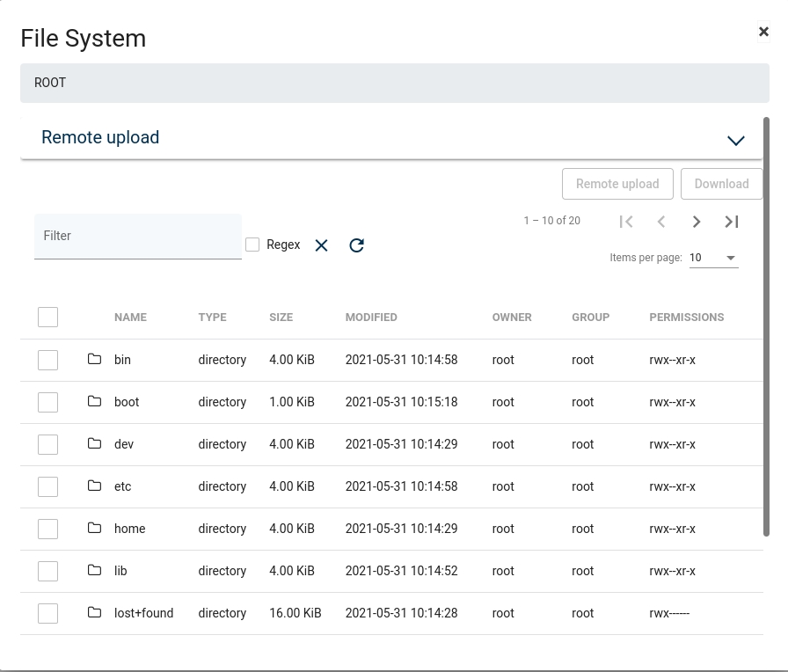788x672 pixels.
Task: Jump to the last page icon
Action: click(x=732, y=222)
